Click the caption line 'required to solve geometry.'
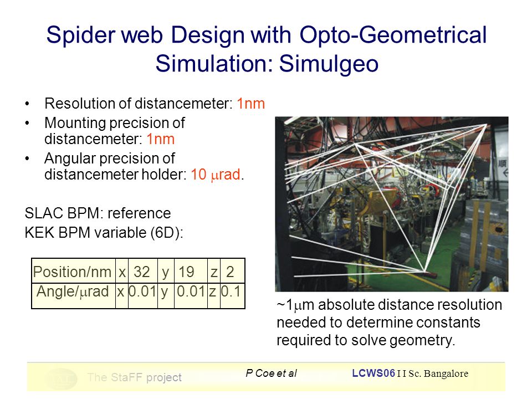532x399 pixels. (366, 340)
